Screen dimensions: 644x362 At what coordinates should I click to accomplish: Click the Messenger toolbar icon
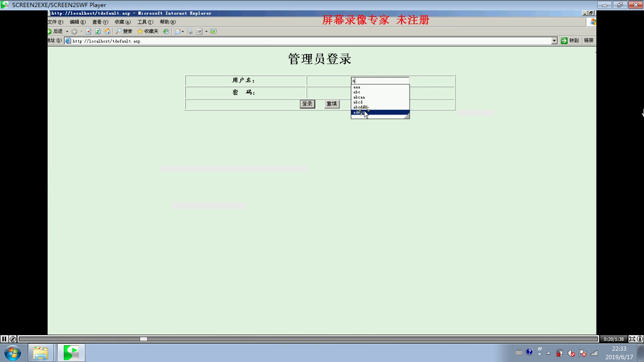click(x=213, y=32)
